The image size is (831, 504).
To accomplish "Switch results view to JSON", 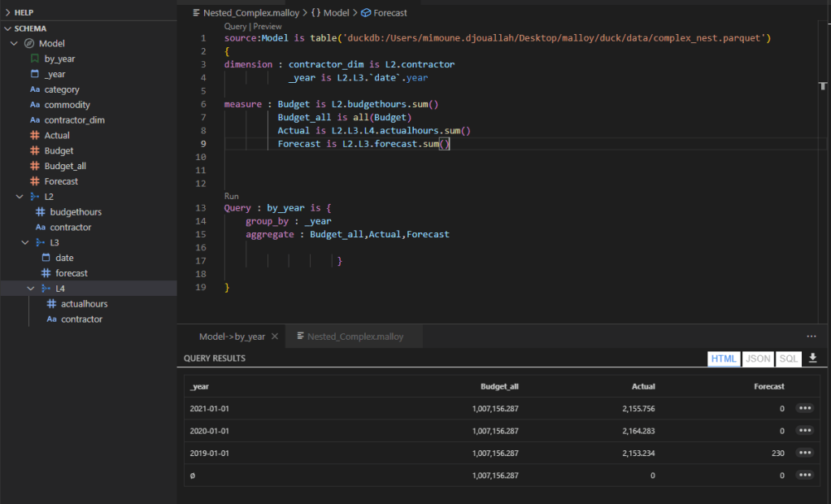I will 757,358.
